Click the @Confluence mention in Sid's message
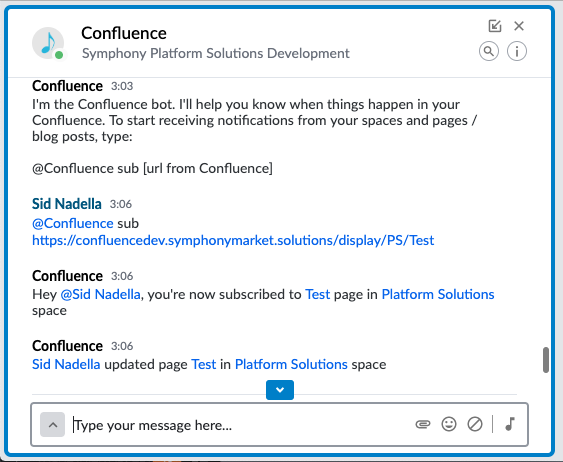The height and width of the screenshot is (462, 563). (x=73, y=223)
